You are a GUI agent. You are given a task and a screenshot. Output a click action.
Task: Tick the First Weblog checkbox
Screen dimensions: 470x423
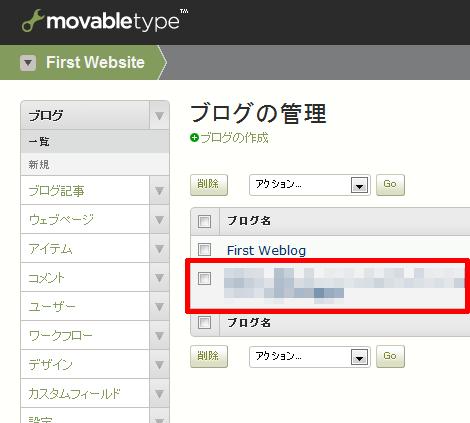[204, 249]
